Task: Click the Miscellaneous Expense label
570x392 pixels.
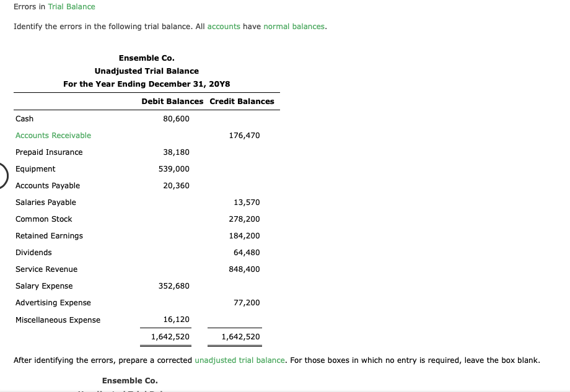Action: click(x=58, y=320)
